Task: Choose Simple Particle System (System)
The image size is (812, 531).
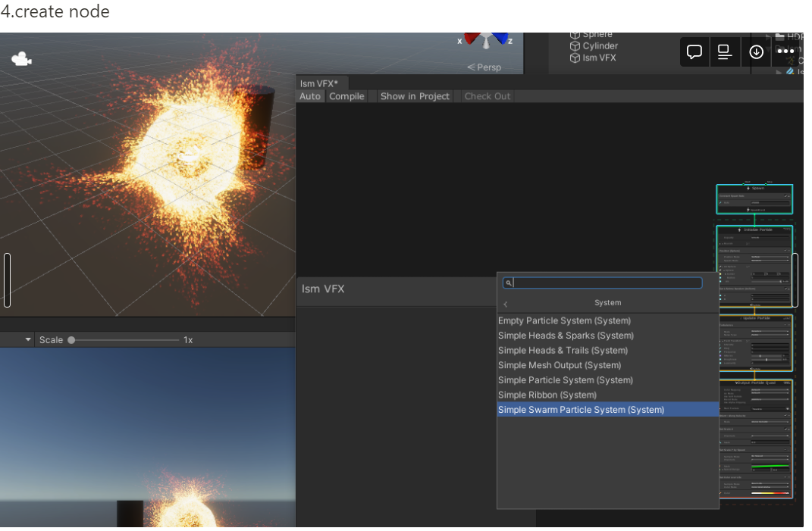Action: (x=607, y=380)
